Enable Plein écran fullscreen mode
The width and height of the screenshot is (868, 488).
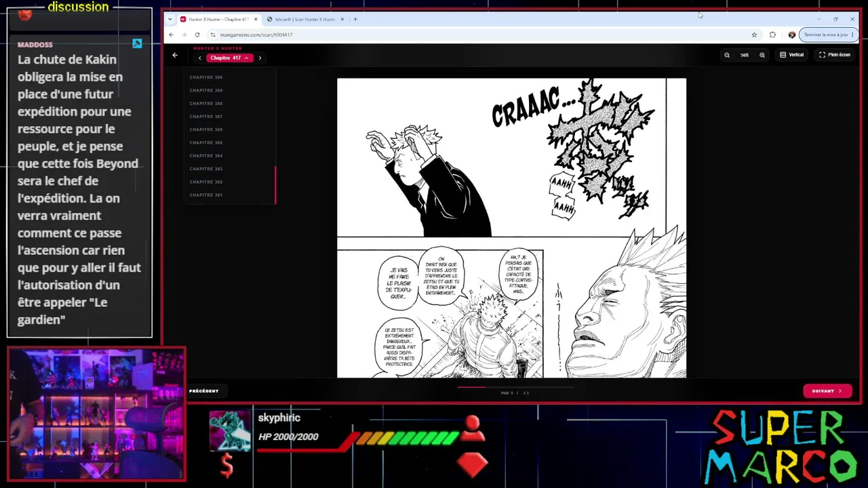pyautogui.click(x=835, y=55)
